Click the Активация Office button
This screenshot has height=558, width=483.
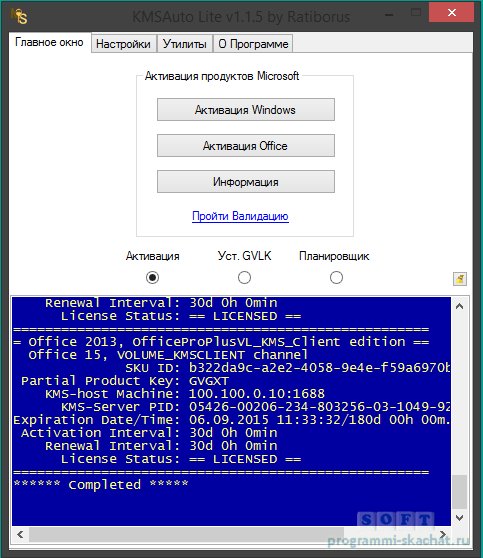click(246, 146)
